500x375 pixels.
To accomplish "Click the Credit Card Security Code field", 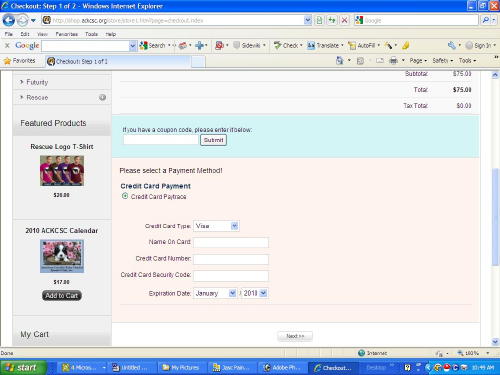I will click(231, 276).
